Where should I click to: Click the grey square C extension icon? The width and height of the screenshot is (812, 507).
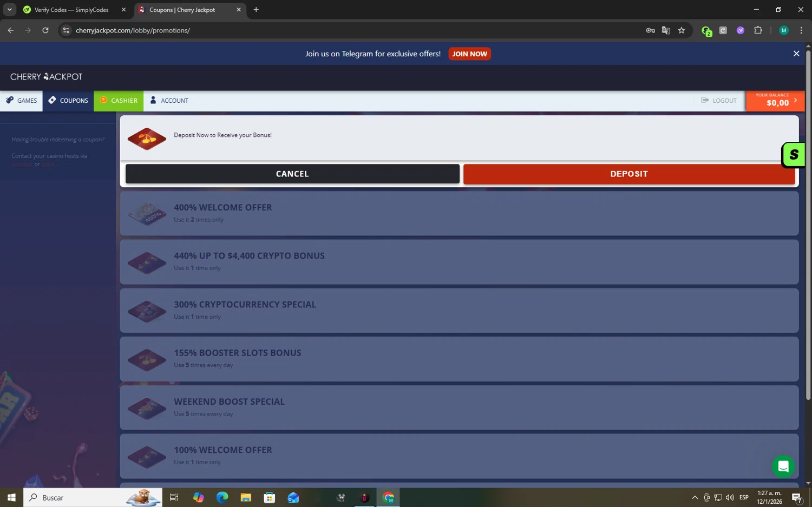tap(723, 30)
